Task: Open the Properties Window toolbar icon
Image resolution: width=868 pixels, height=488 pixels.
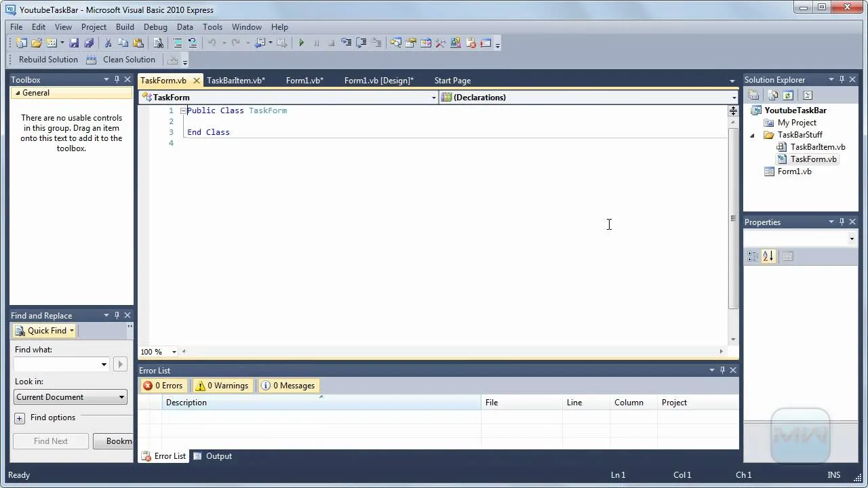Action: [x=411, y=43]
